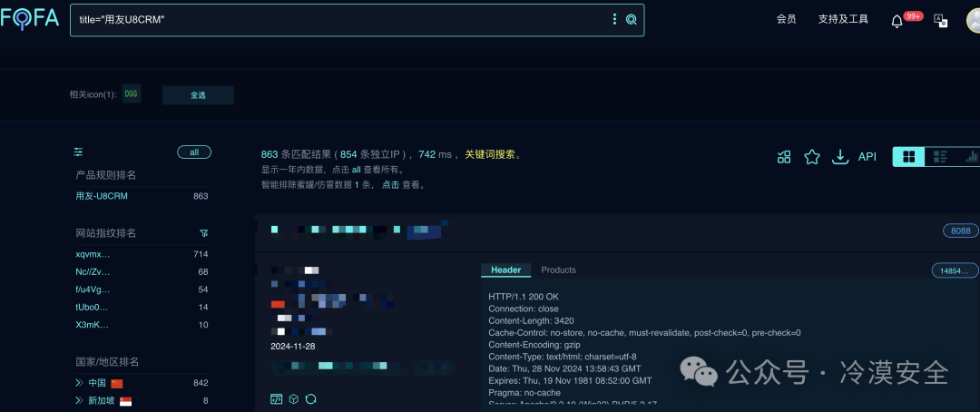Select the DGG related icon
980x412 pixels.
[132, 93]
